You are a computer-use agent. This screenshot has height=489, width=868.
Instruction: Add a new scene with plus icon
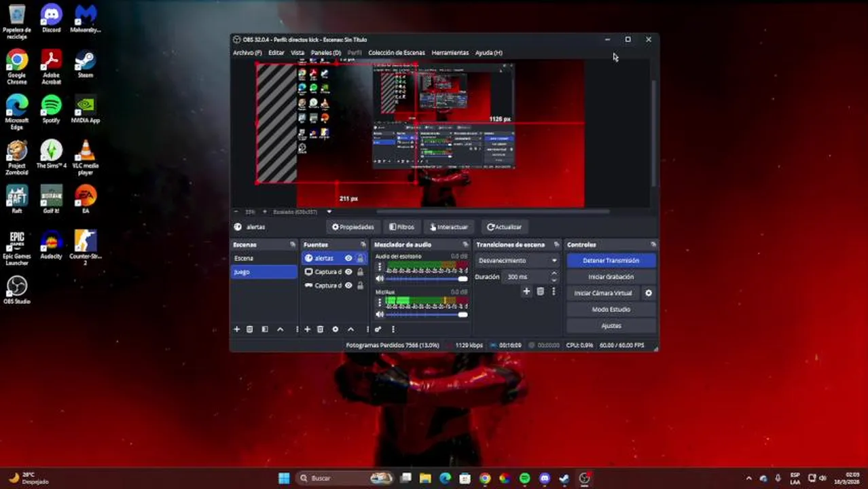236,329
